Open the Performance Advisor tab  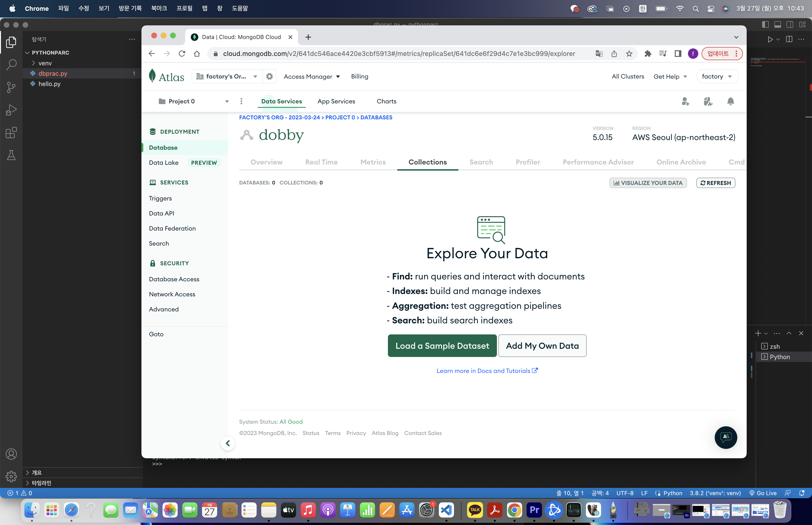pyautogui.click(x=598, y=162)
